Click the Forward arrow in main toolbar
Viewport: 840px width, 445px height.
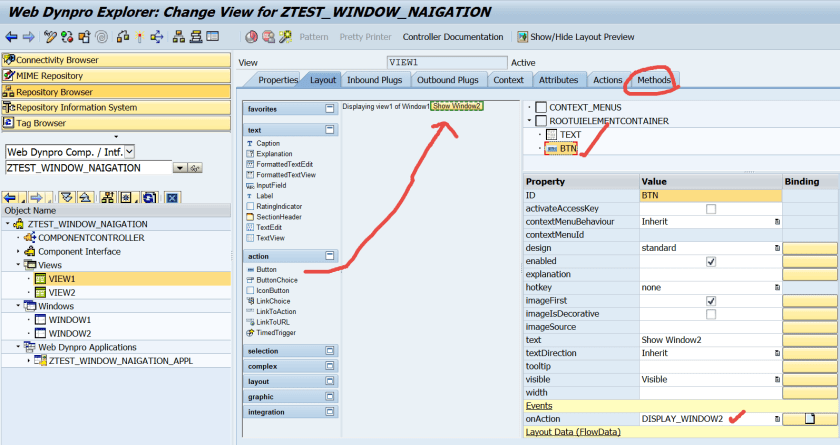tap(28, 37)
